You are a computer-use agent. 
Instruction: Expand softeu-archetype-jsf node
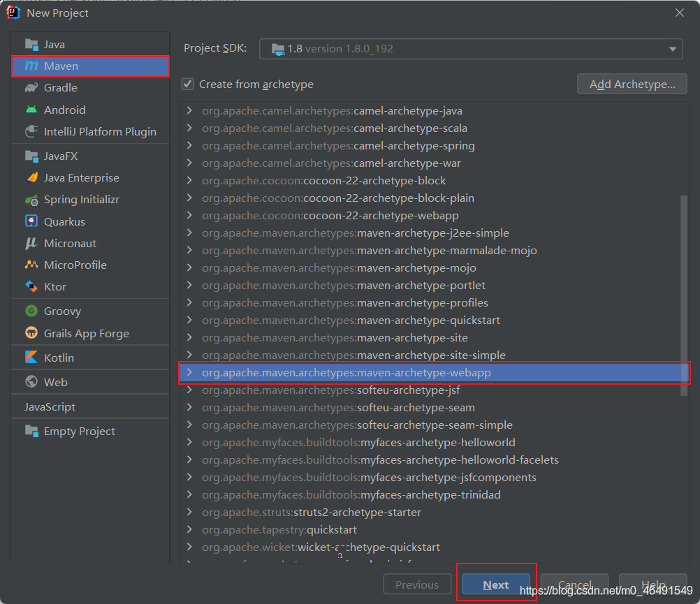tap(190, 390)
